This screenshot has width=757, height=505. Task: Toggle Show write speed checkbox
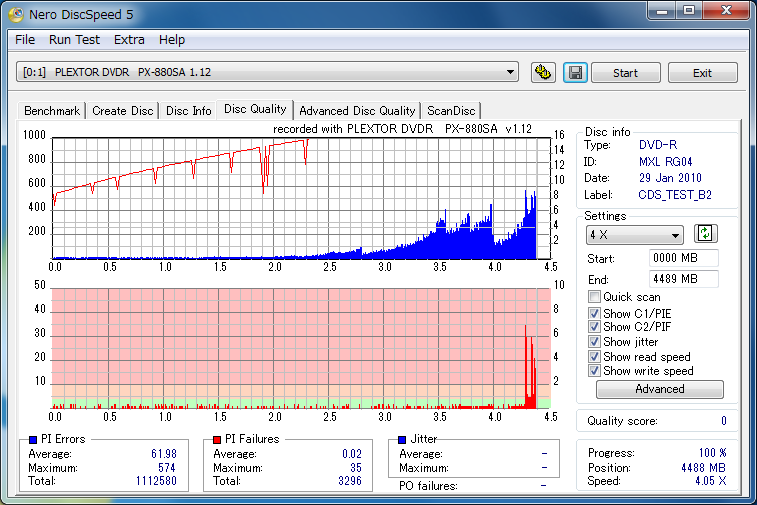(594, 371)
